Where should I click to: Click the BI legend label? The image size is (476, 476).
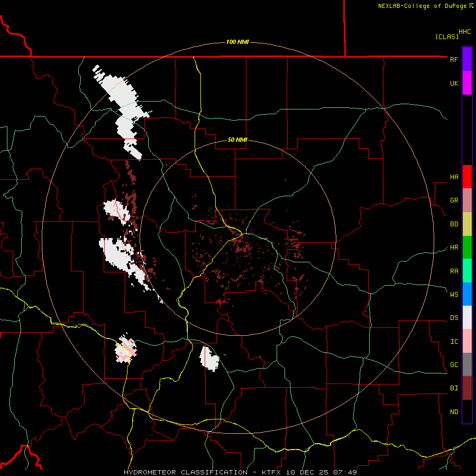click(454, 388)
